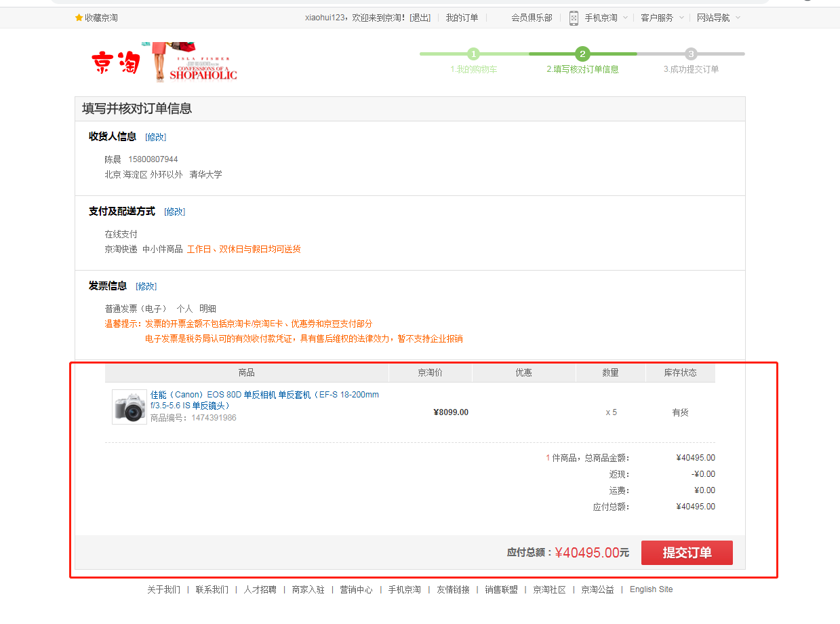
Task: Modify 发票信息 via its 修改 link
Action: (146, 286)
